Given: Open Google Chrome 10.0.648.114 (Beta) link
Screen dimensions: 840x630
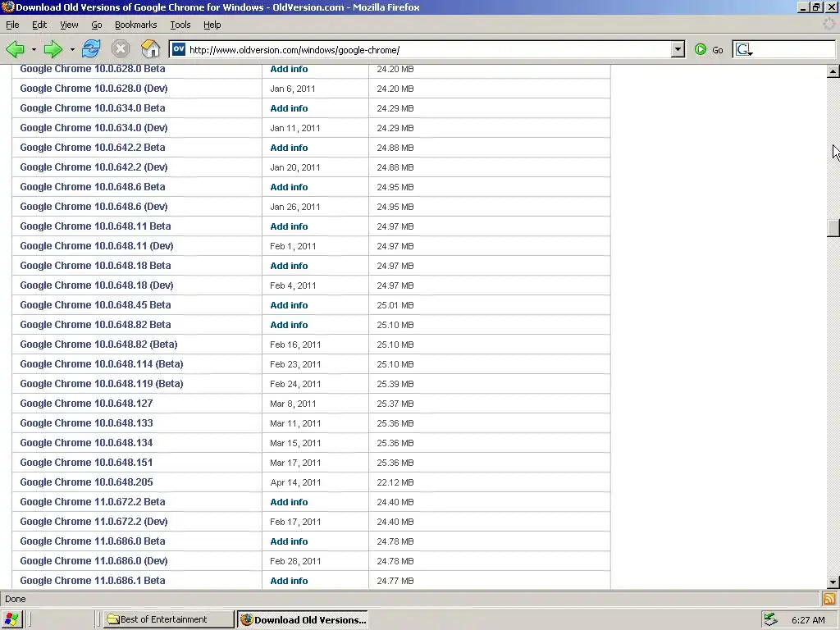Looking at the screenshot, I should click(x=102, y=364).
